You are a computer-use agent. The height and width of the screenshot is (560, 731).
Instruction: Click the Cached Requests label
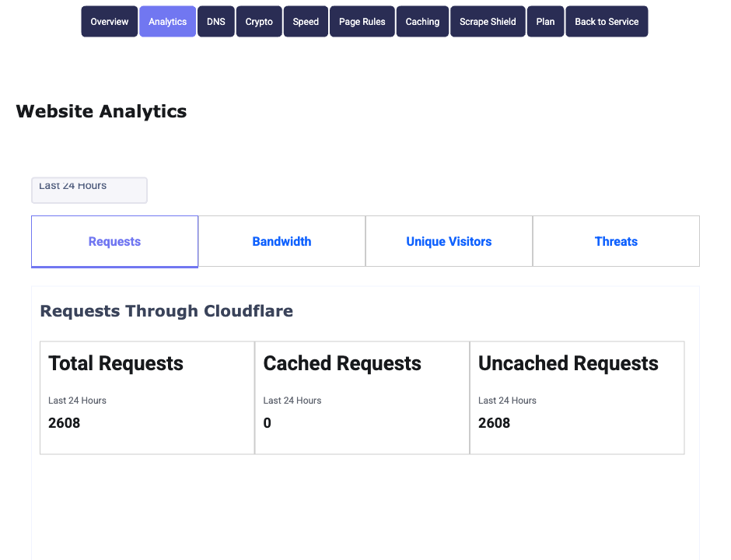click(x=342, y=363)
